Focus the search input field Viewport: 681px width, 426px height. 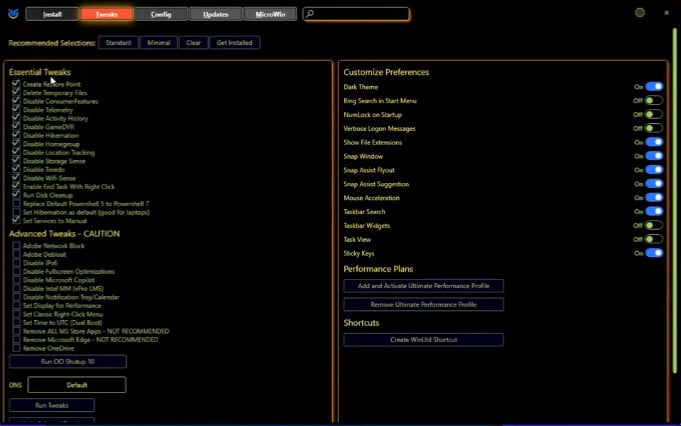pos(356,14)
